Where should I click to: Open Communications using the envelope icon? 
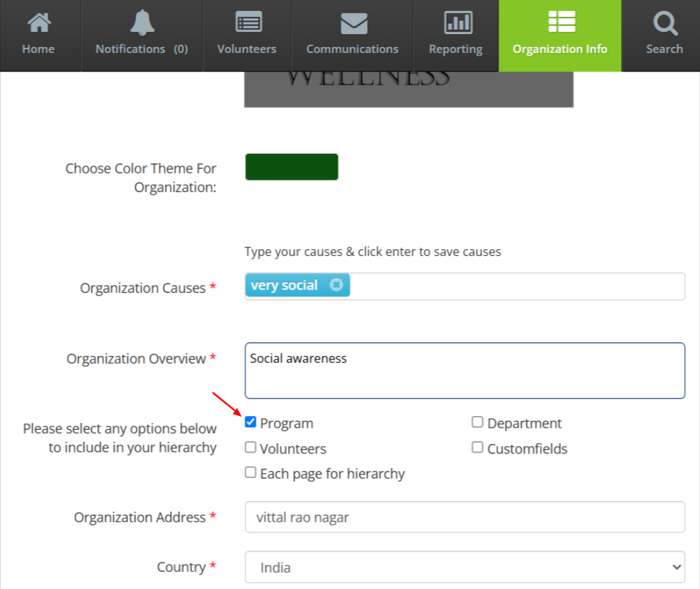(352, 22)
